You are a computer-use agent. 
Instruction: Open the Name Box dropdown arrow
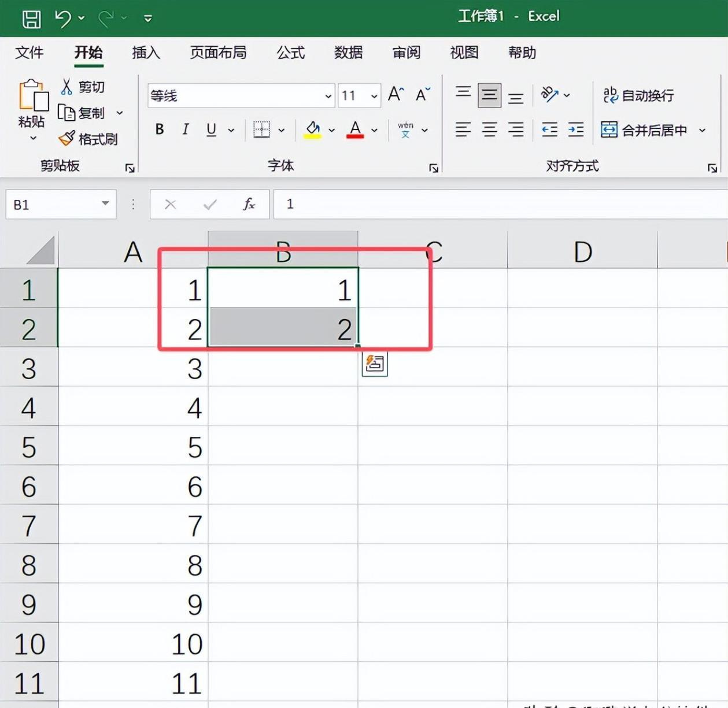[105, 203]
